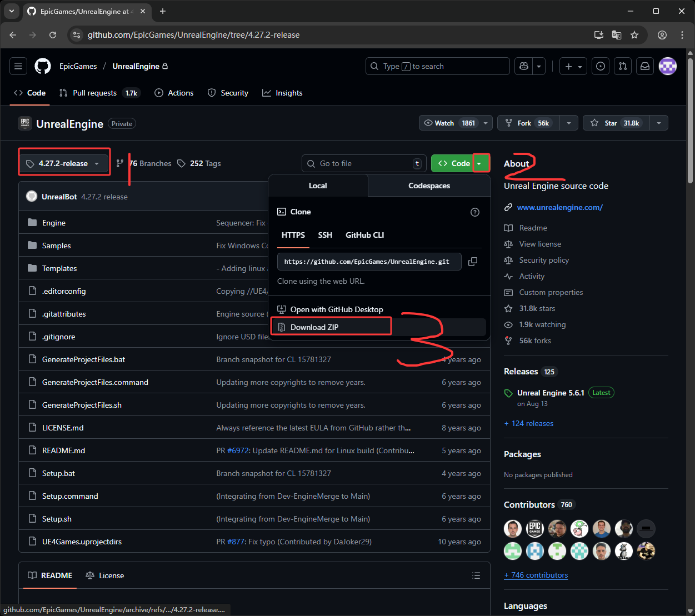The height and width of the screenshot is (616, 695).
Task: Switch to the Codespaces tab
Action: (429, 186)
